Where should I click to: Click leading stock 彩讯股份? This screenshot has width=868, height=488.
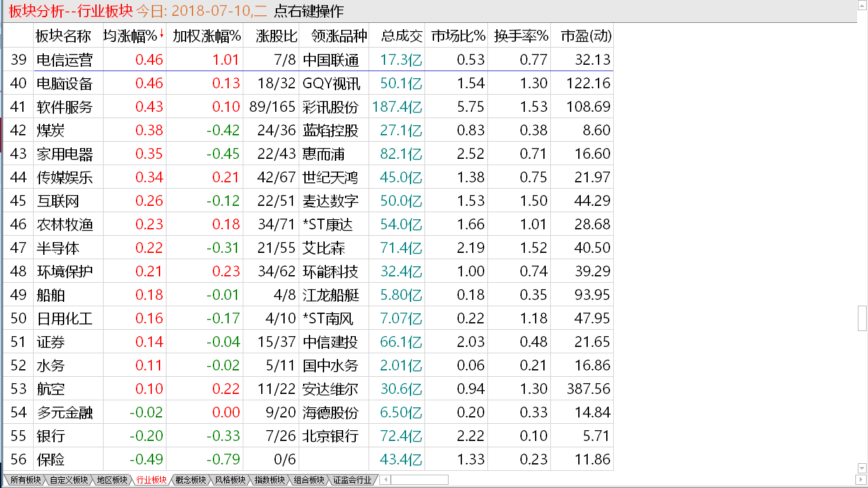[x=330, y=107]
